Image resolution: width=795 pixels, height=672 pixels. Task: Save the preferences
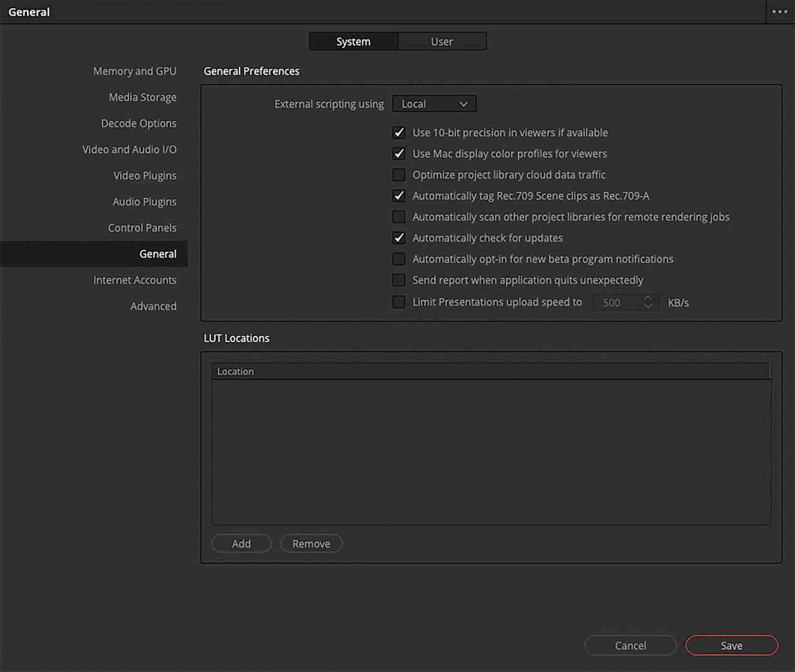[731, 645]
